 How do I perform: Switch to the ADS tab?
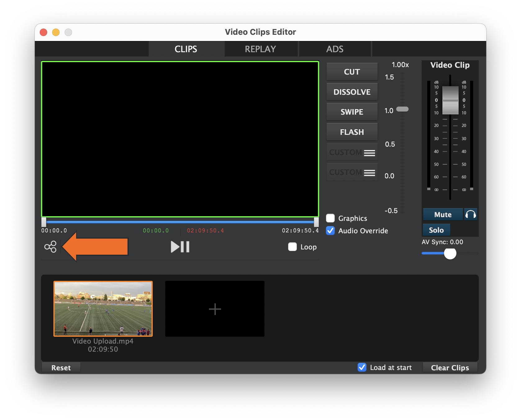point(335,49)
